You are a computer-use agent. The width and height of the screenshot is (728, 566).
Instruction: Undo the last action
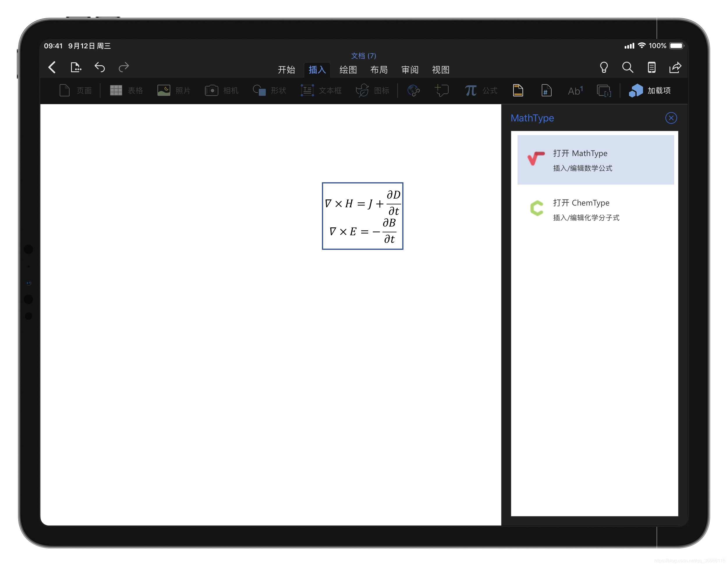[100, 67]
